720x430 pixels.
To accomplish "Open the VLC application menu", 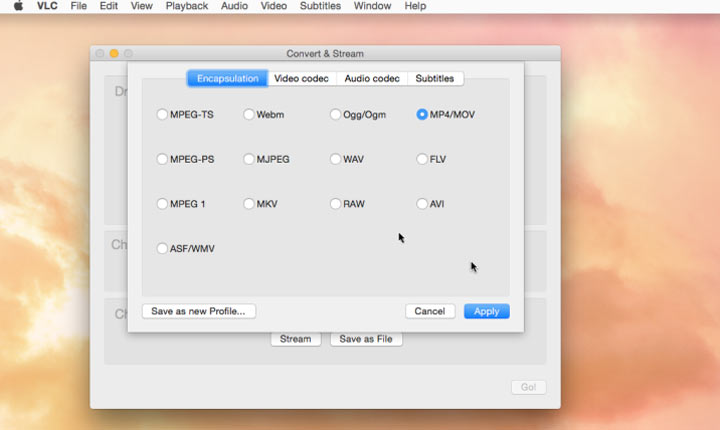I will pos(47,6).
